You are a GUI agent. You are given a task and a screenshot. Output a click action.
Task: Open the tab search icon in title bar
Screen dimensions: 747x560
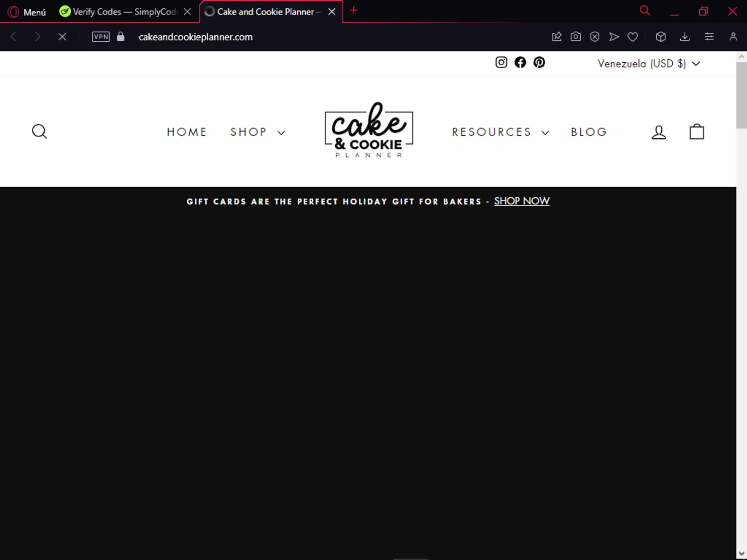645,10
